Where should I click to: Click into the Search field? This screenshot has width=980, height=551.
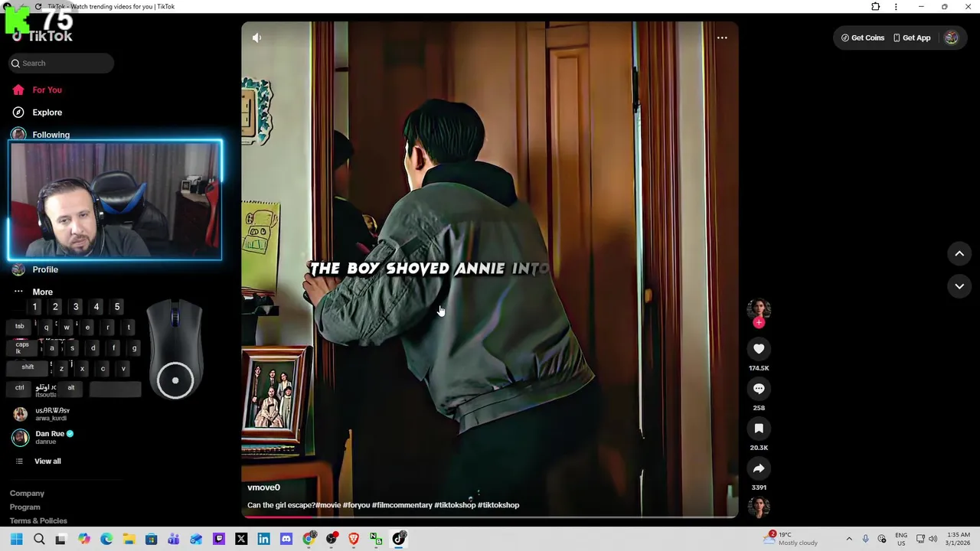click(61, 64)
